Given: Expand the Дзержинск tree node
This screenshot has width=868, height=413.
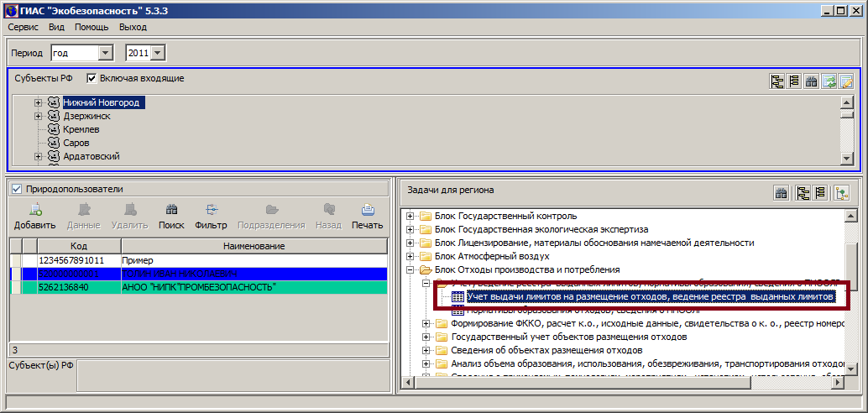Looking at the screenshot, I should click(39, 116).
